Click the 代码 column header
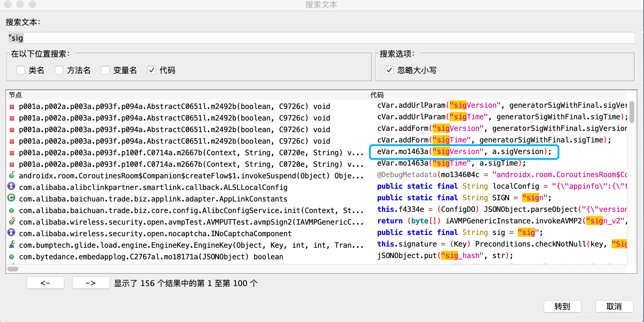Viewport: 644px width, 322px height. (x=498, y=95)
